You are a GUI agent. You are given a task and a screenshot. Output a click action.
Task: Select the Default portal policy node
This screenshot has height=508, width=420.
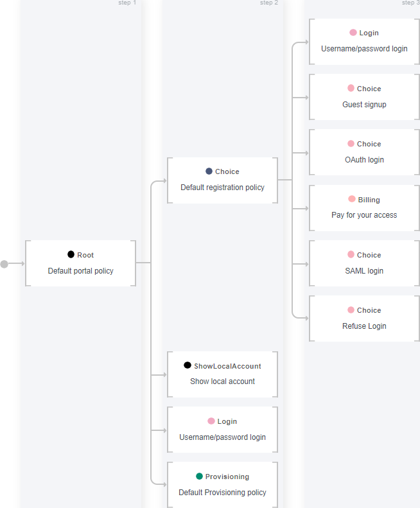(81, 263)
